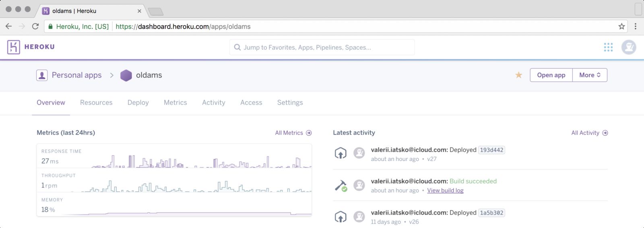Switch to the Deploy tab

[138, 103]
